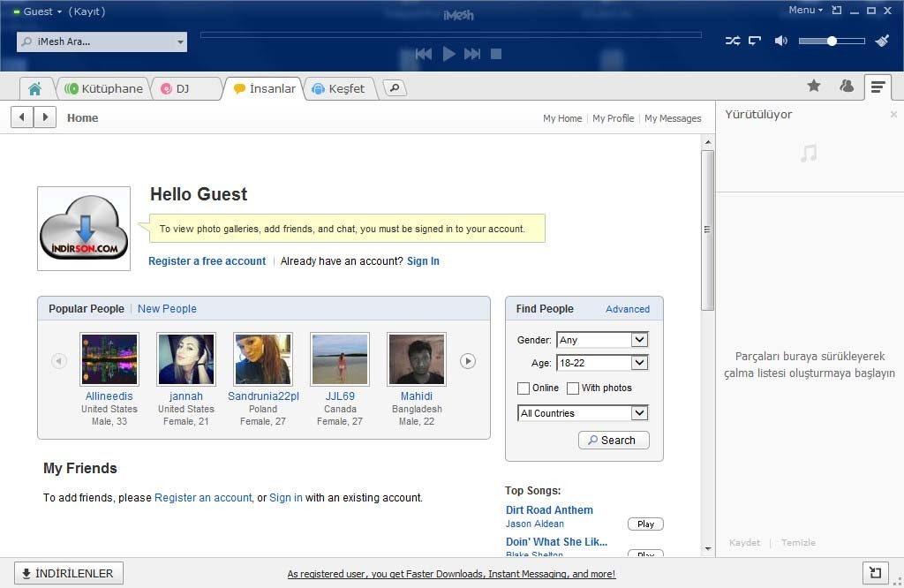Expand the iMesh search dropdown arrow

pyautogui.click(x=180, y=41)
